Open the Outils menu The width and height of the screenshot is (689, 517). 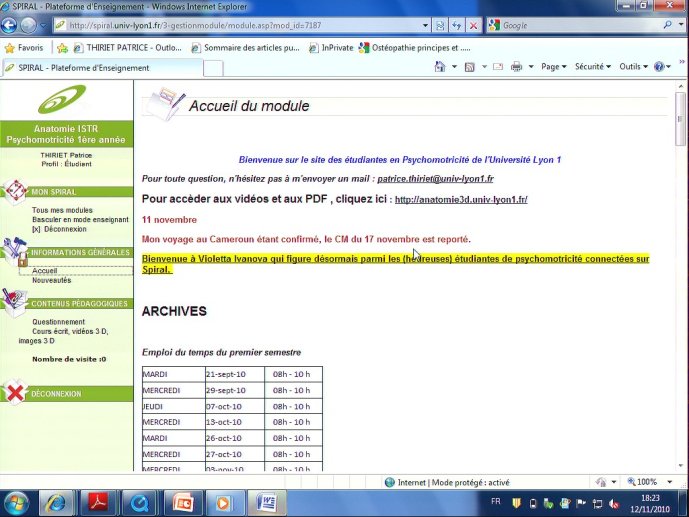coord(633,67)
